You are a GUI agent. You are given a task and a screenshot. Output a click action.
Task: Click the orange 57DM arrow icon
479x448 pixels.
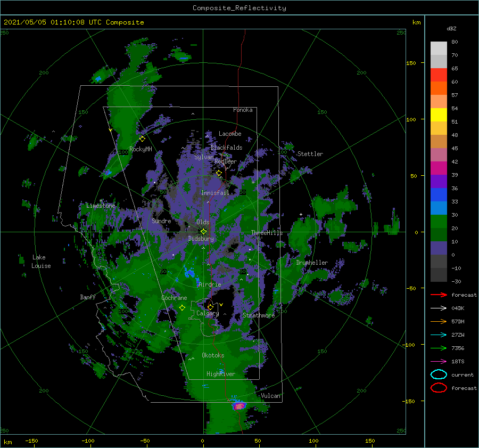coord(439,321)
